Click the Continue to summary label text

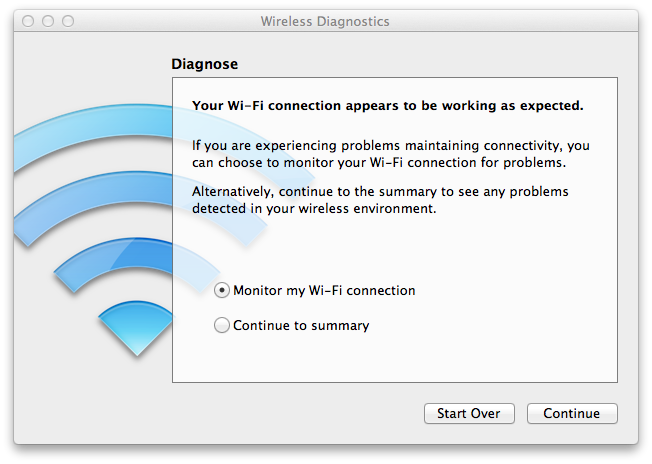click(x=301, y=325)
